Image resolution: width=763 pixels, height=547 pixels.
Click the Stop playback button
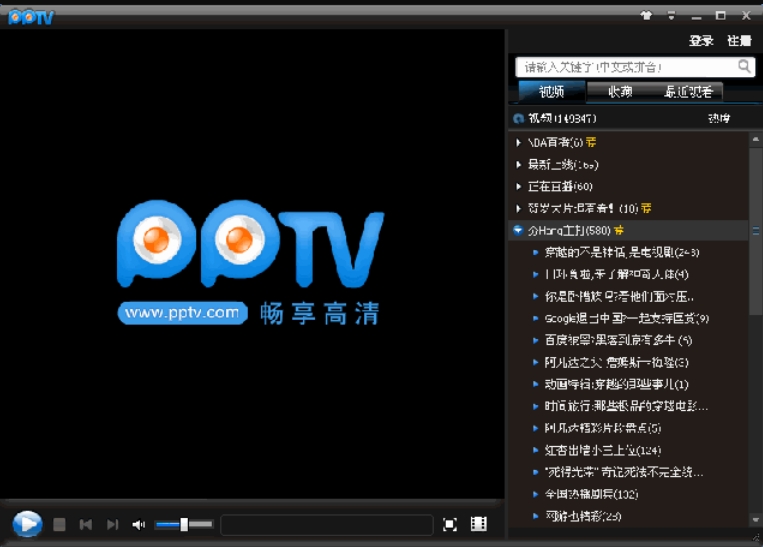pos(59,524)
